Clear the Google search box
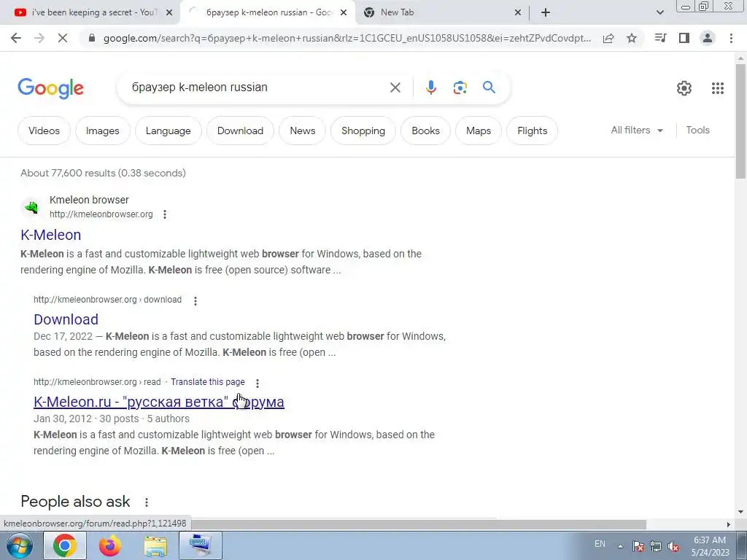Image resolution: width=747 pixels, height=560 pixels. click(395, 87)
